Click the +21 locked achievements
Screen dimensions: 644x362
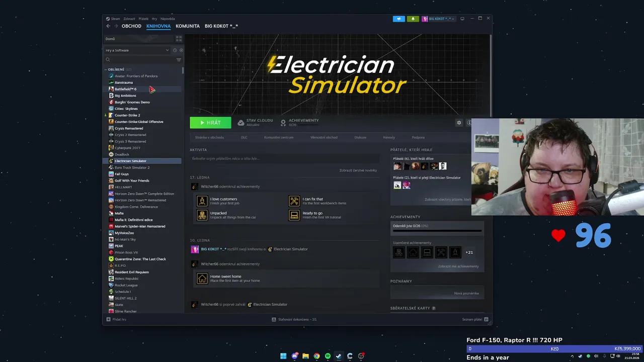point(469,252)
